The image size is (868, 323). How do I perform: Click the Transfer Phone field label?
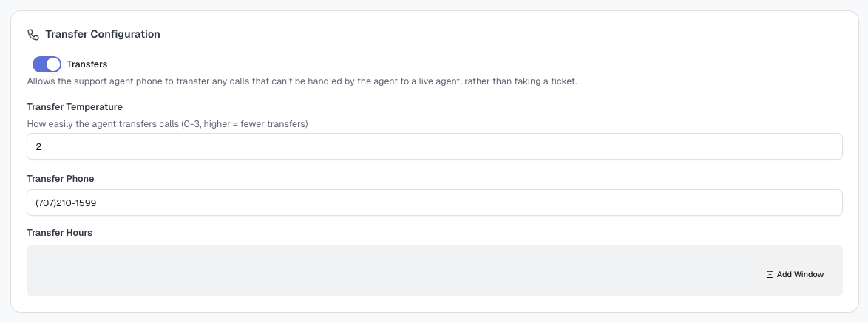pos(61,179)
